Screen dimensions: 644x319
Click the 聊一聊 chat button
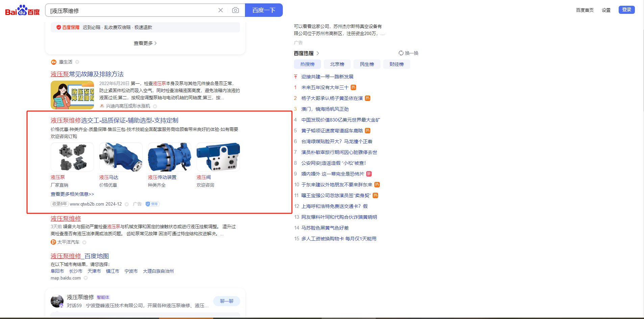[x=227, y=301]
